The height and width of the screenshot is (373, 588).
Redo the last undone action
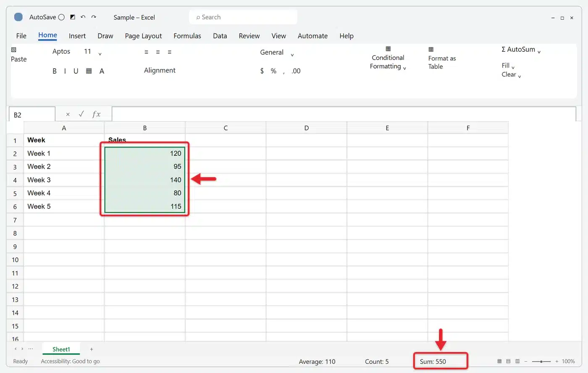coord(94,17)
